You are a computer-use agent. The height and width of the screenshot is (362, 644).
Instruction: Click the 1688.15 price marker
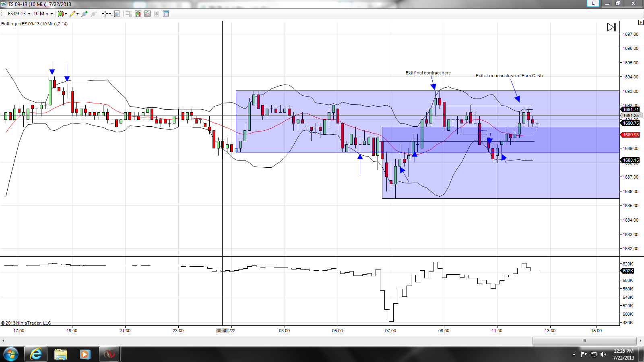(x=631, y=160)
